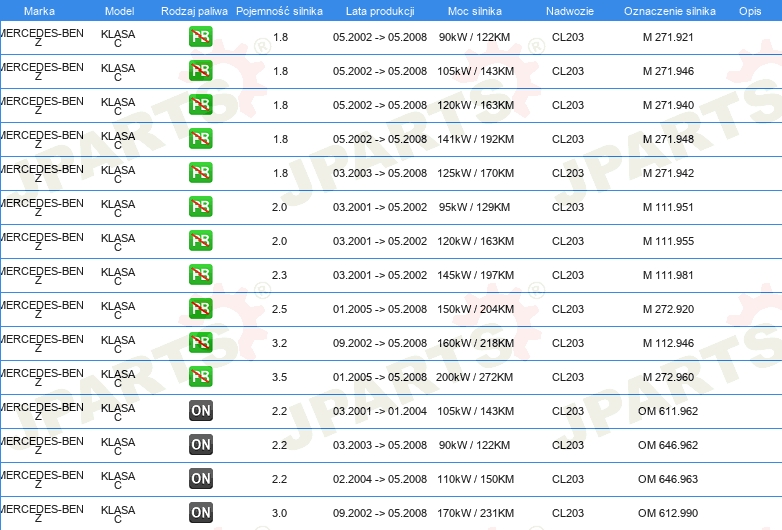Select engine code M 271.940

668,105
